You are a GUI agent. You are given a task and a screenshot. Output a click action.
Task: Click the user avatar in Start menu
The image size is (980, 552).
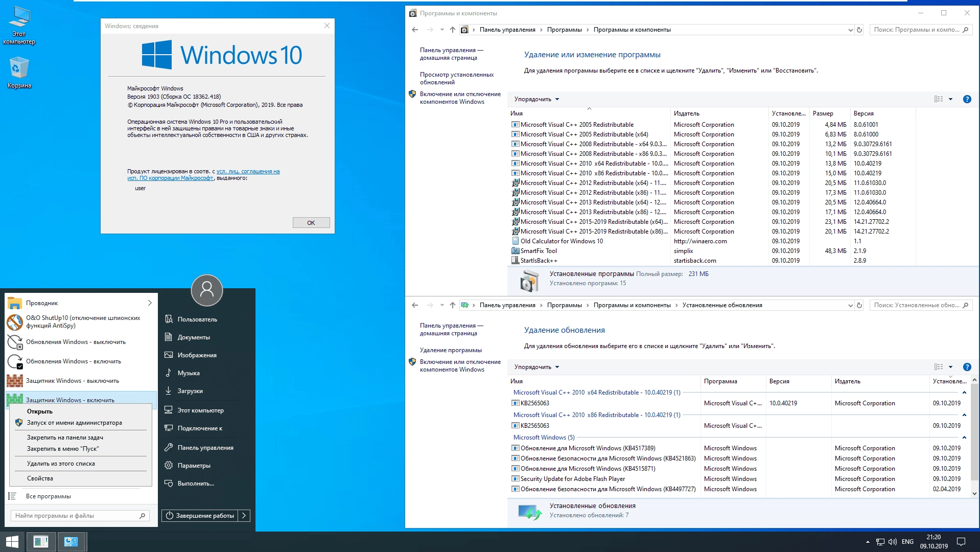[207, 290]
